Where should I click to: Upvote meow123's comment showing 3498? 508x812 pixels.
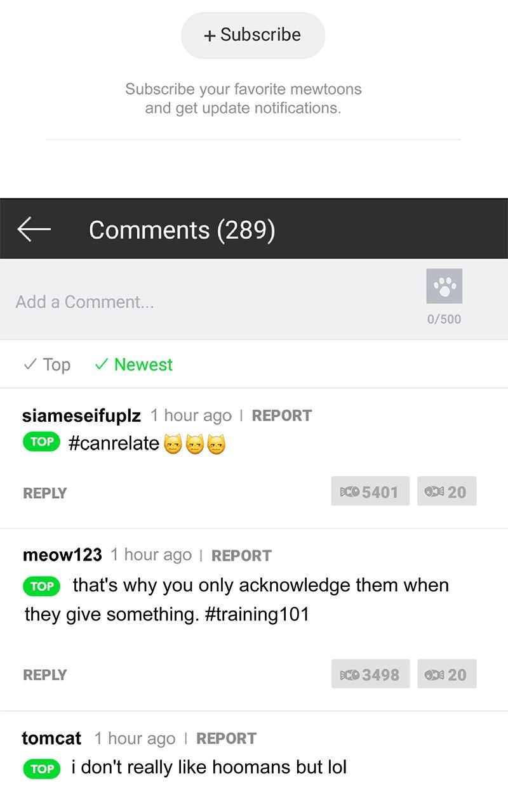pyautogui.click(x=370, y=674)
